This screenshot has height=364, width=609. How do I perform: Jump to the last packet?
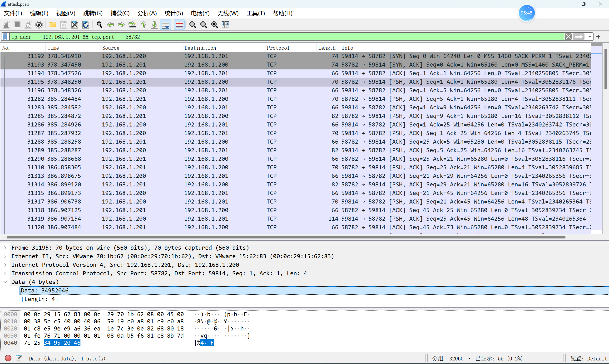(x=154, y=25)
